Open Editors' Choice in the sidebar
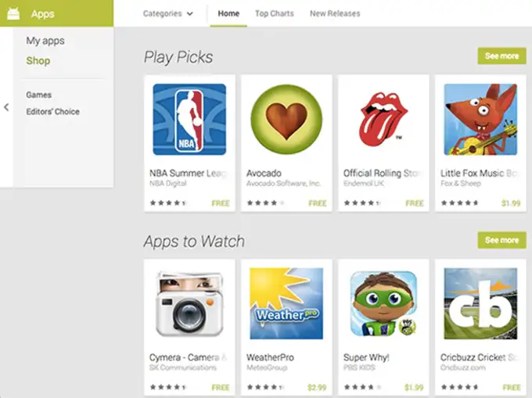532x398 pixels. point(52,112)
